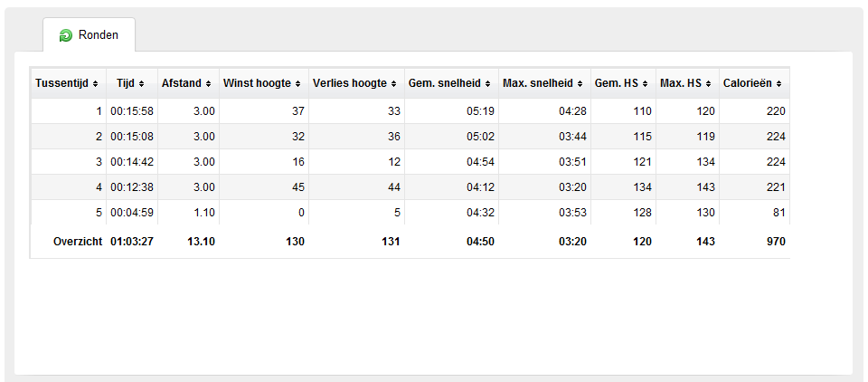Click the Gem. HS sort arrows
868x382 pixels.
pos(646,83)
